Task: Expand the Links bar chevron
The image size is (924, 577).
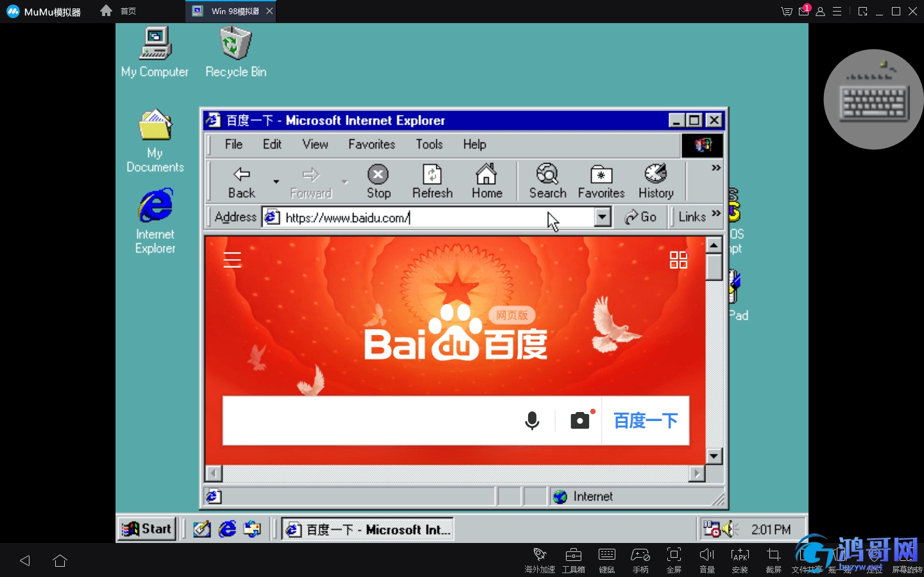Action: point(716,213)
